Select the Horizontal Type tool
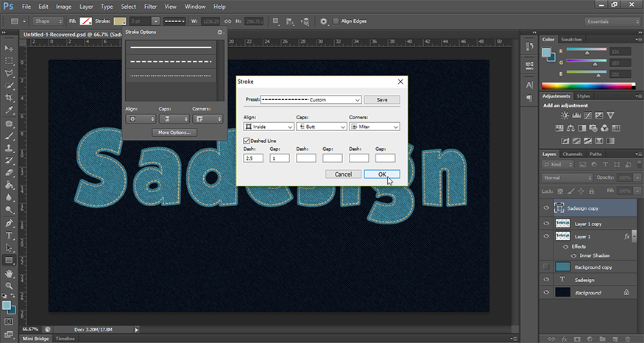This screenshot has width=644, height=343. (9, 236)
